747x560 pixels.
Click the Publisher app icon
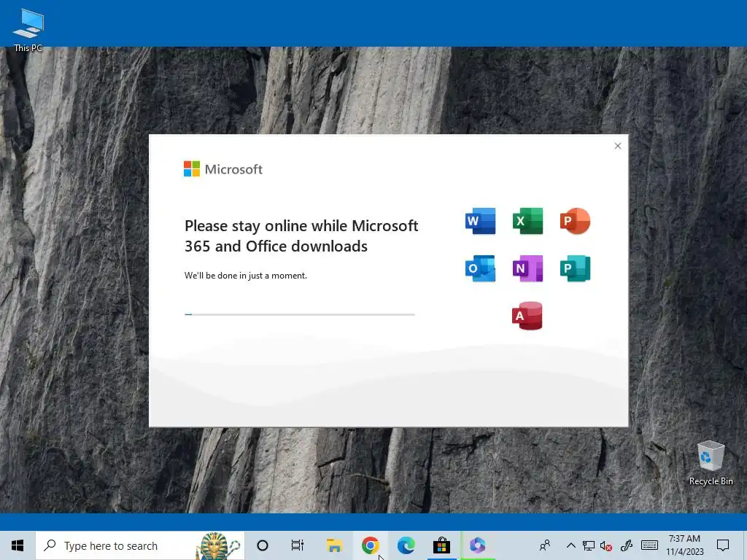pos(575,268)
